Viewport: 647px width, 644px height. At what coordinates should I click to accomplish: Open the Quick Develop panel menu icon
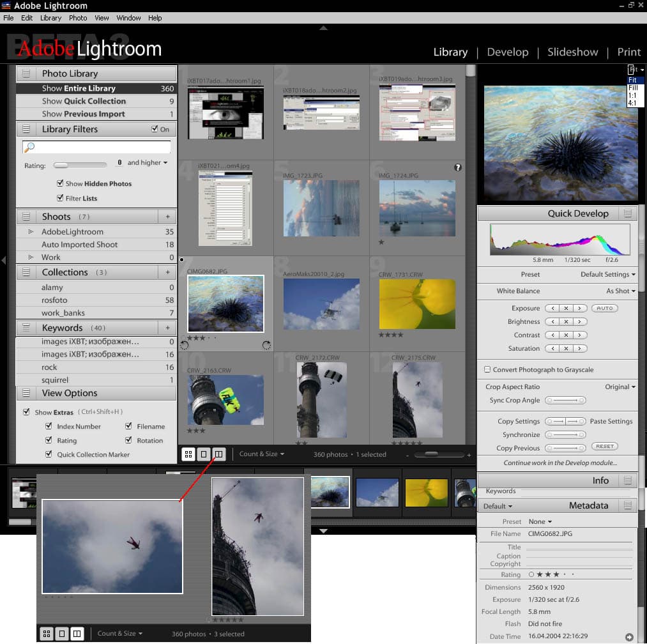point(628,213)
